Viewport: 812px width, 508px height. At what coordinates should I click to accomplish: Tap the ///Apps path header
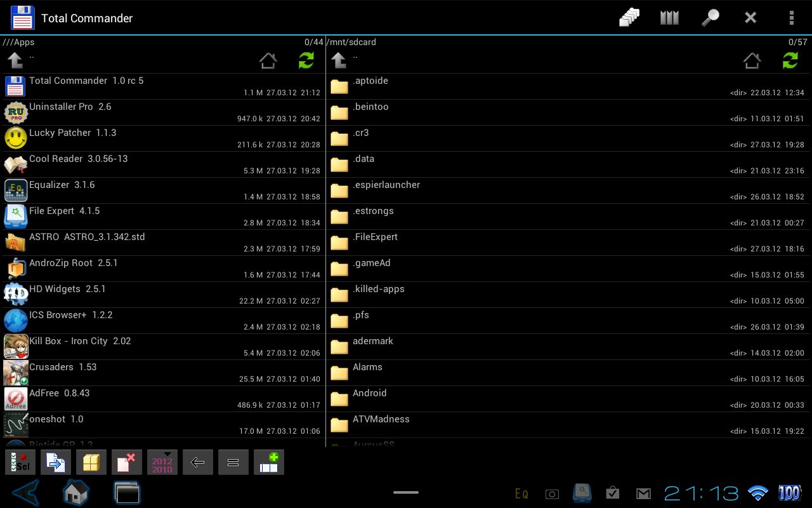(x=18, y=42)
